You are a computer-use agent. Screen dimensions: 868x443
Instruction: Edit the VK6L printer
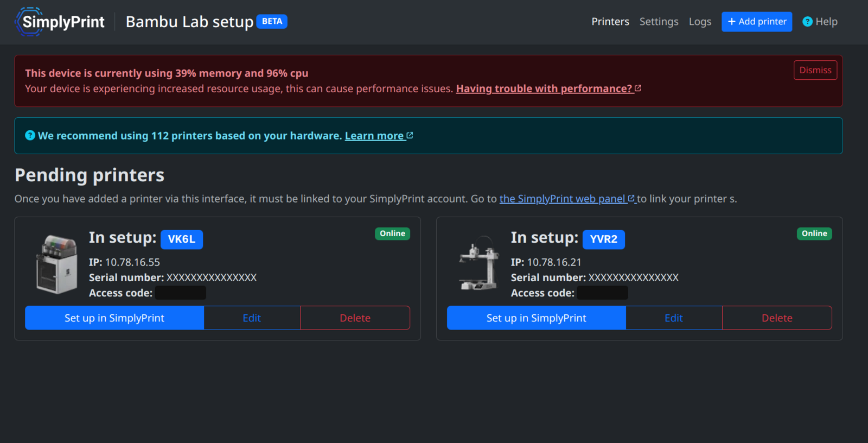point(252,318)
